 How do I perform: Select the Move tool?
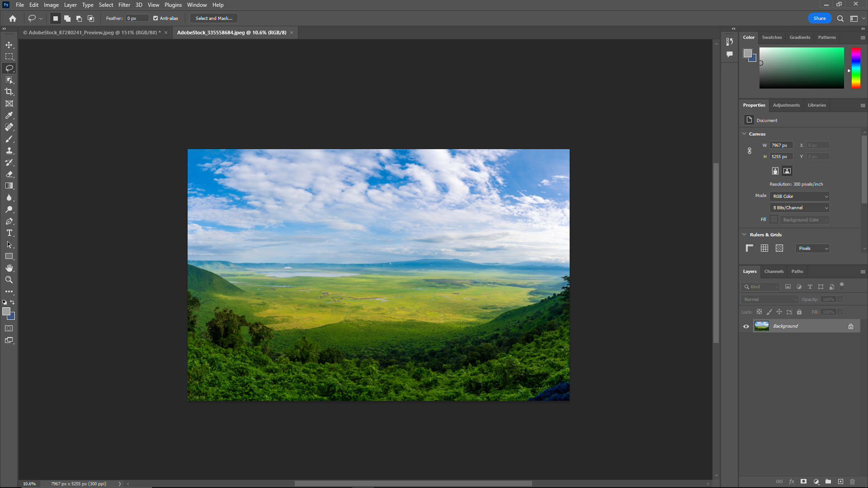(9, 45)
